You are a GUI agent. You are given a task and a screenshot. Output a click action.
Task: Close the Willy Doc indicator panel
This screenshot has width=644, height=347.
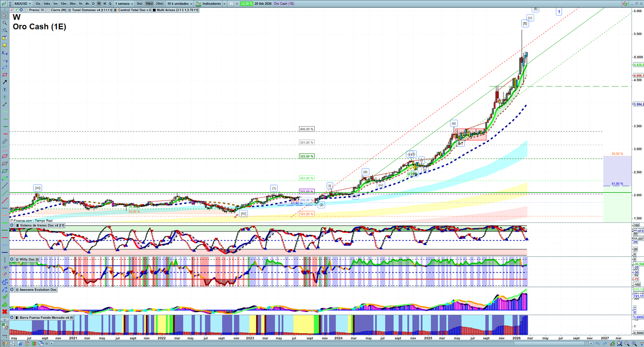coord(12,260)
